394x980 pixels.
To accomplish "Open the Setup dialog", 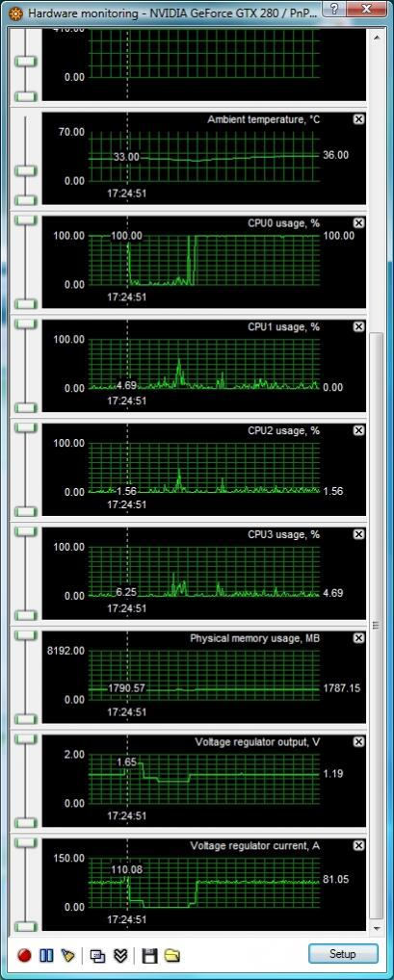I will pos(343,954).
